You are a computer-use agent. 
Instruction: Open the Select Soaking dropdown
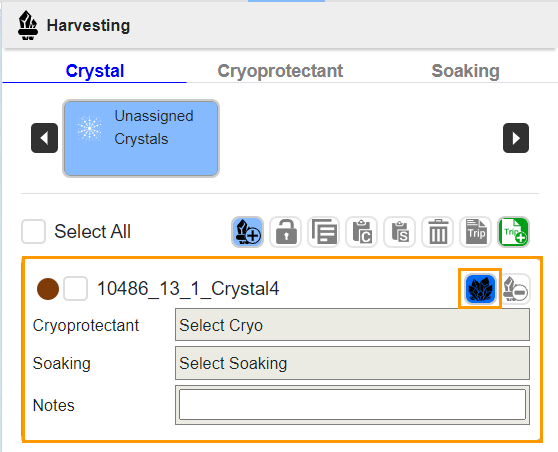tap(352, 363)
